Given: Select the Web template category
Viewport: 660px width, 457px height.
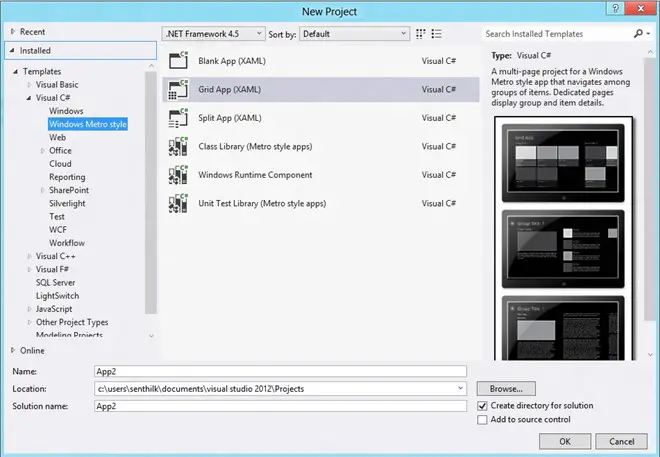Looking at the screenshot, I should [x=57, y=137].
